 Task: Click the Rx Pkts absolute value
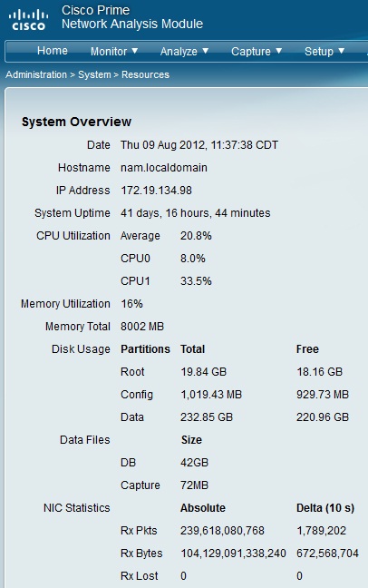point(222,531)
